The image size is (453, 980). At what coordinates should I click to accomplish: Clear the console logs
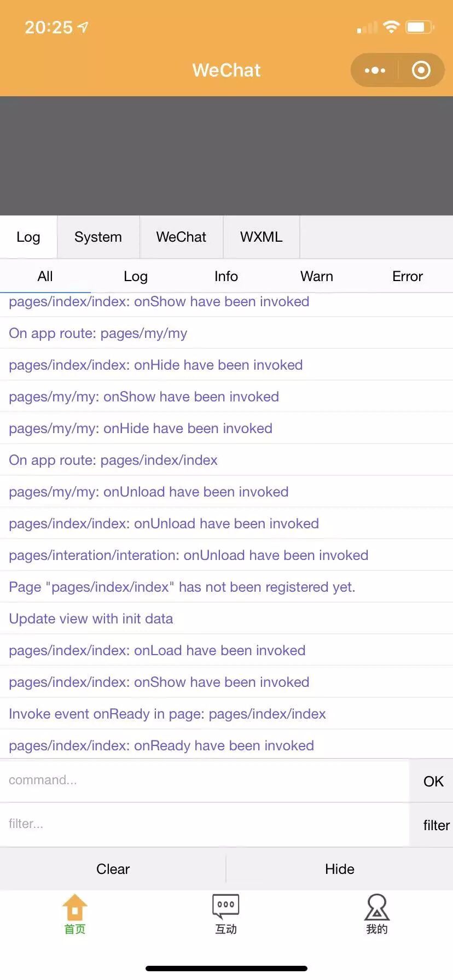pyautogui.click(x=113, y=869)
